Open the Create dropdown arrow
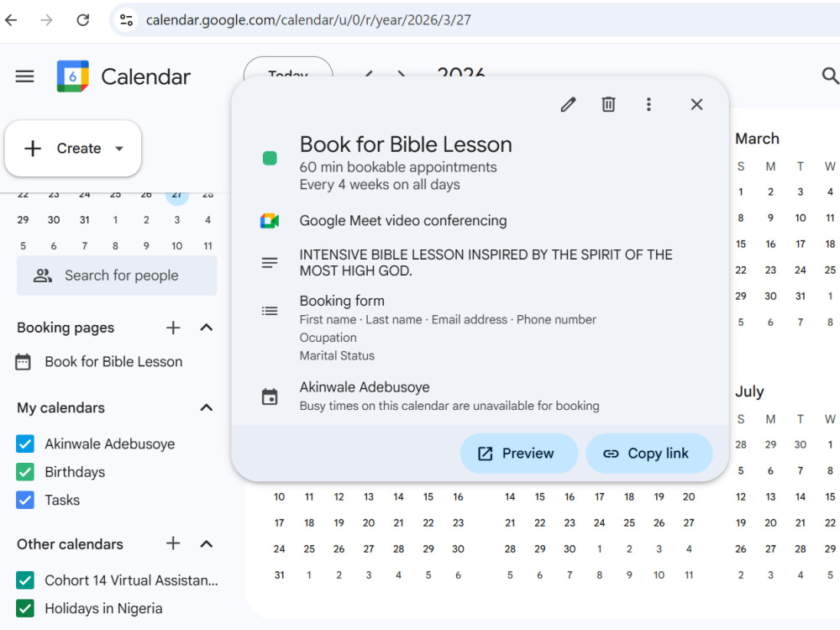840x630 pixels. point(119,149)
